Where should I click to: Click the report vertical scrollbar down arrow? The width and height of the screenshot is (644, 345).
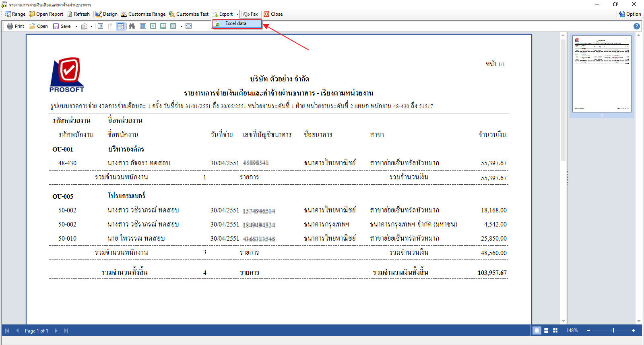[563, 321]
